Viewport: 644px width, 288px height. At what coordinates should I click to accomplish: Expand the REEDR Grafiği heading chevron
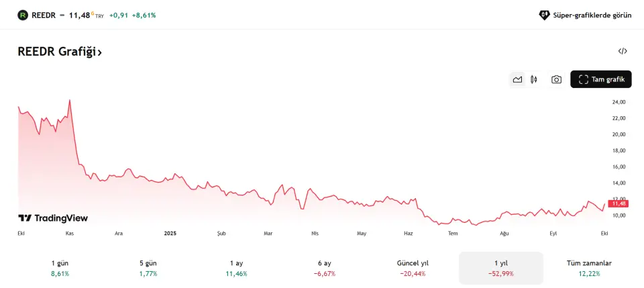click(99, 52)
